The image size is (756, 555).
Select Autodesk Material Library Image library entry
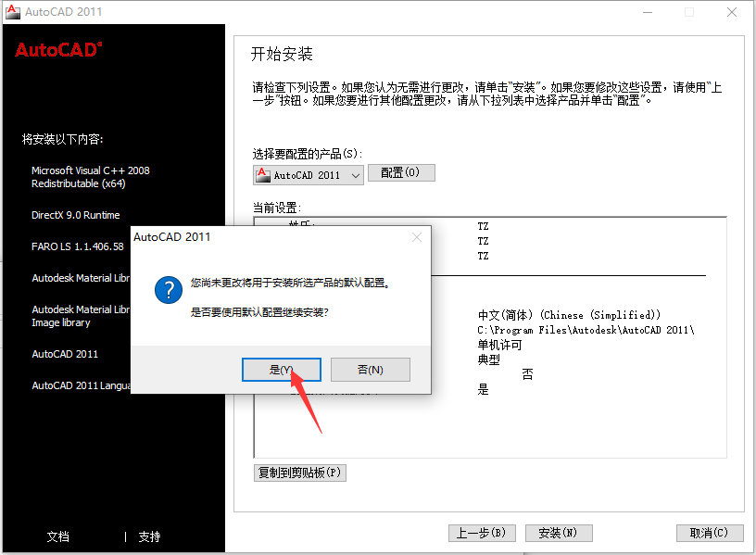(81, 316)
